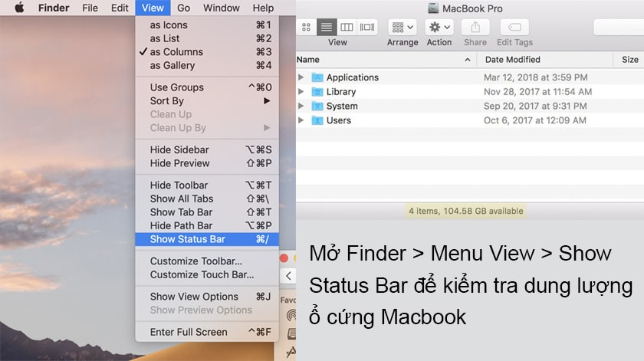This screenshot has height=361, width=644.
Task: Click date Mar 12, 2018 at 3:59 PM
Action: [x=536, y=77]
